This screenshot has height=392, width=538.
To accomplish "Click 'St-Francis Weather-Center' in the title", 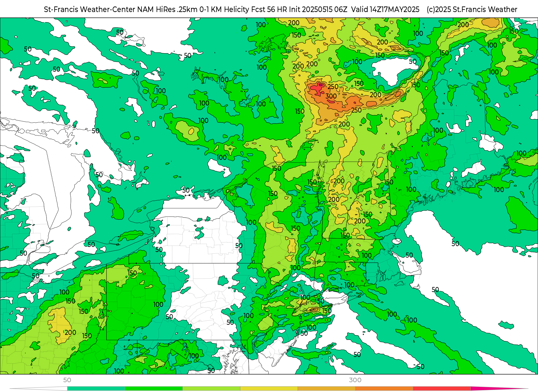I will (90, 10).
